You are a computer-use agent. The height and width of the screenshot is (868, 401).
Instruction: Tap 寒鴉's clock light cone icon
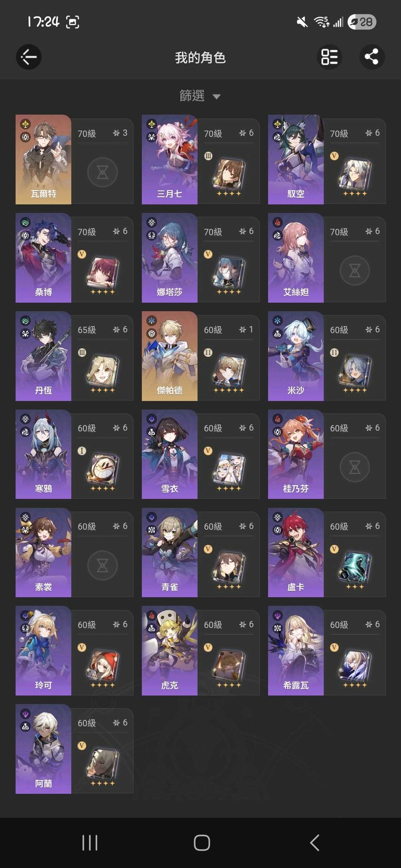(103, 470)
